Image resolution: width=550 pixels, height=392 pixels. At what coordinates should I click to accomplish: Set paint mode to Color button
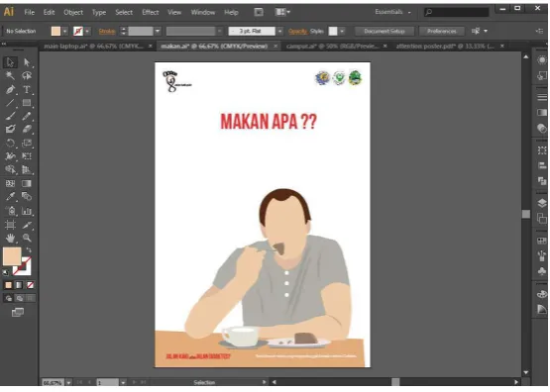(x=8, y=285)
